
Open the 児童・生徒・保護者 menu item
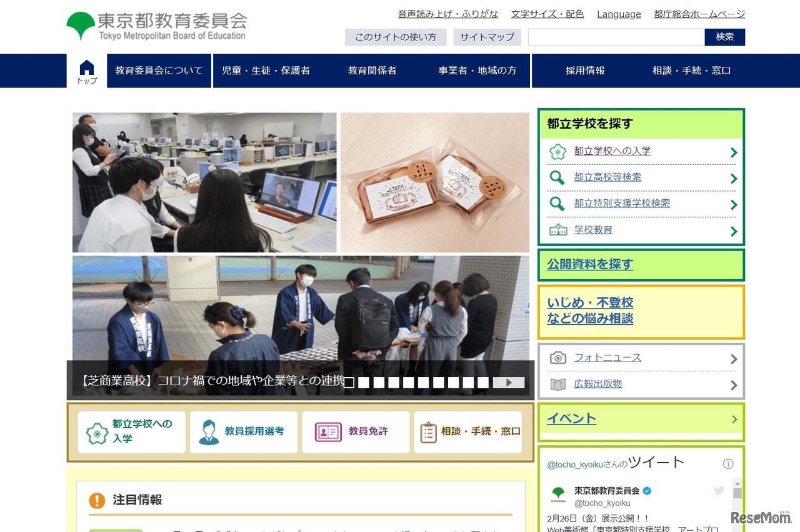[267, 71]
